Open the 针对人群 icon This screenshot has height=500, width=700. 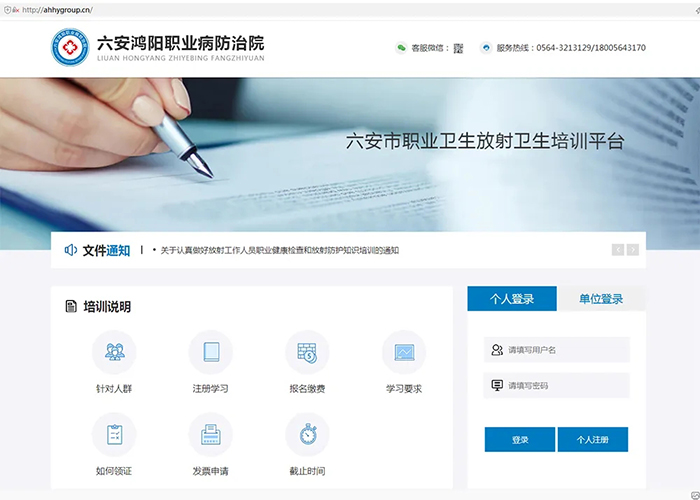click(114, 352)
